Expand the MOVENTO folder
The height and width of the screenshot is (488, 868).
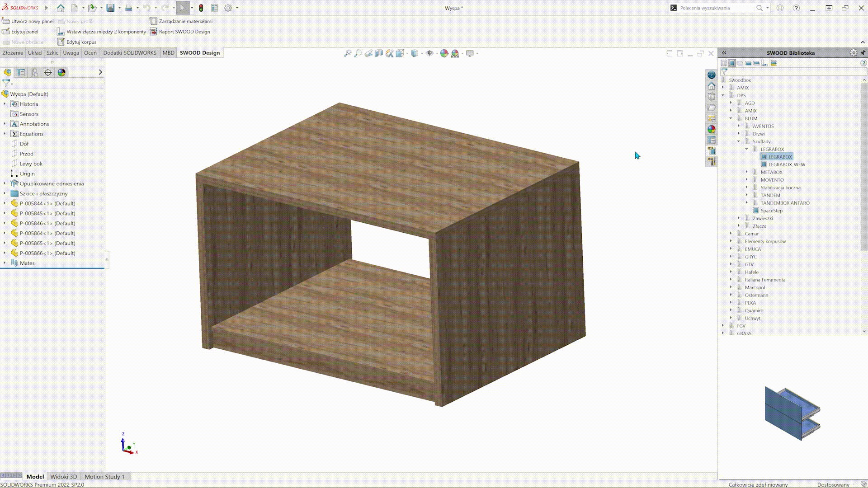point(746,179)
